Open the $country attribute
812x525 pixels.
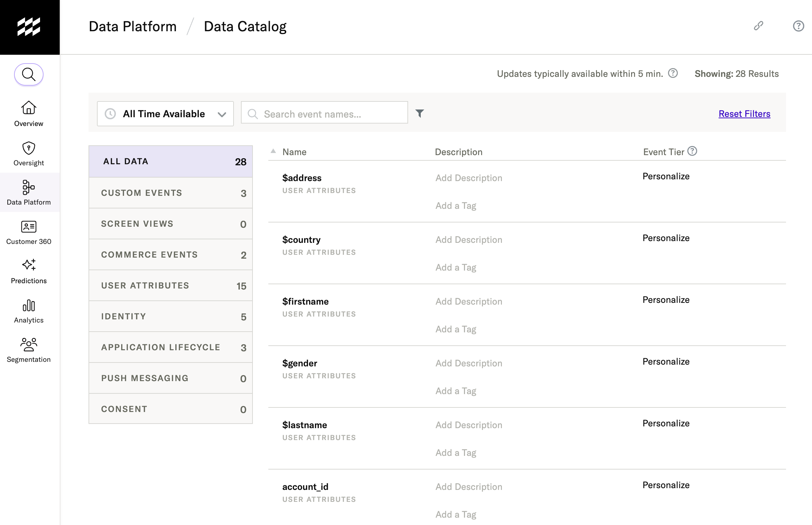(301, 240)
